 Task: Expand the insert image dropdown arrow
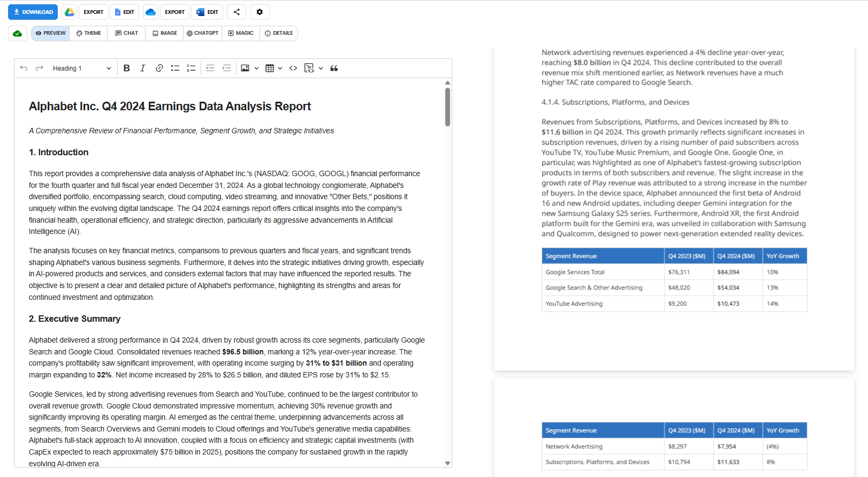(256, 68)
